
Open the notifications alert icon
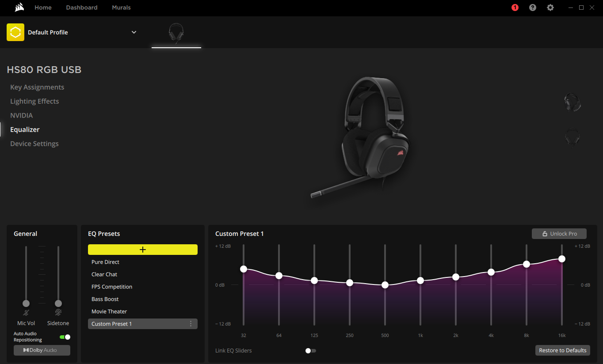[x=515, y=8]
